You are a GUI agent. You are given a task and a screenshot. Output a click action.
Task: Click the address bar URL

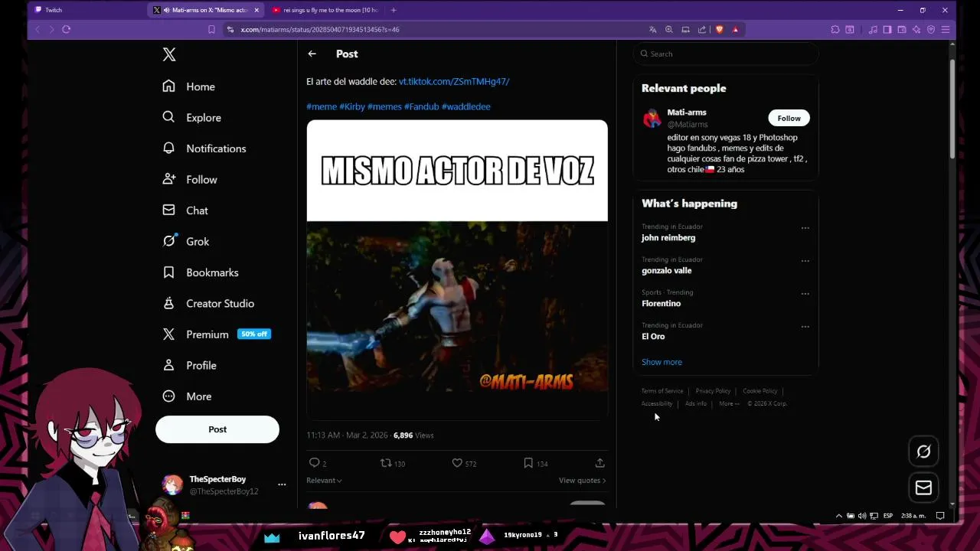(320, 29)
